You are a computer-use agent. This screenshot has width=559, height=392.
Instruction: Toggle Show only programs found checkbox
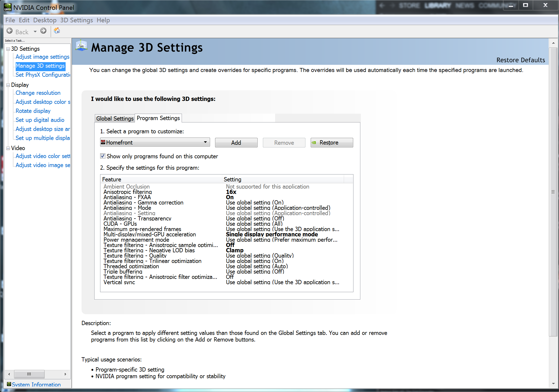tap(103, 156)
